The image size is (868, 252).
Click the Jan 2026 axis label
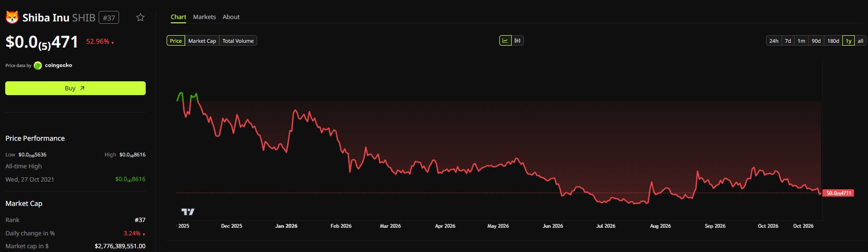click(286, 226)
